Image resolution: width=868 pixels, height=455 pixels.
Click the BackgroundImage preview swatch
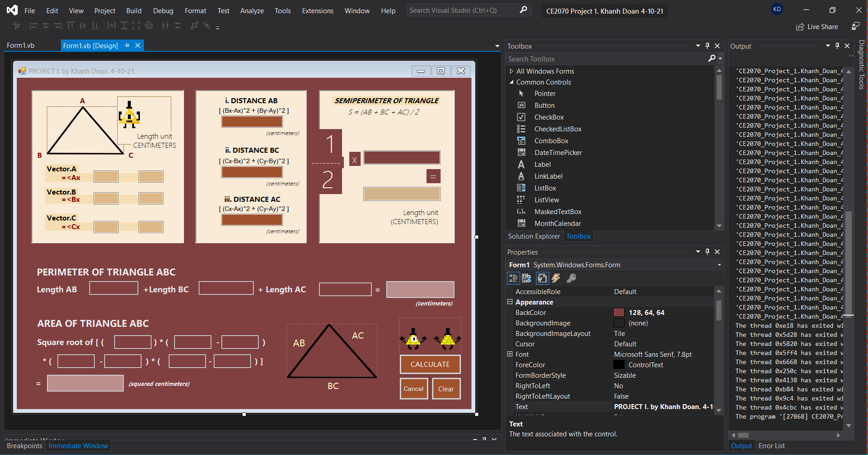click(x=619, y=323)
